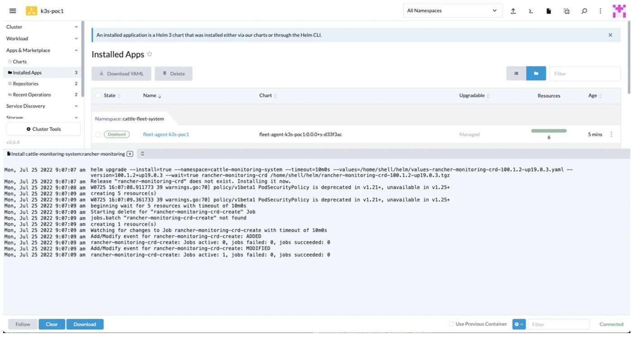Open the kubectl shell icon
Image resolution: width=644 pixels, height=343 pixels.
pyautogui.click(x=531, y=11)
